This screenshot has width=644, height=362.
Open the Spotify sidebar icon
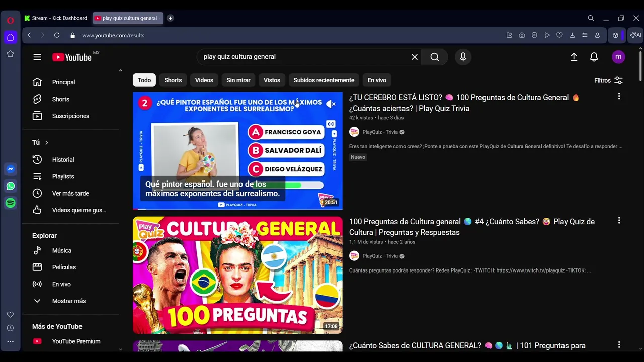[x=10, y=203]
